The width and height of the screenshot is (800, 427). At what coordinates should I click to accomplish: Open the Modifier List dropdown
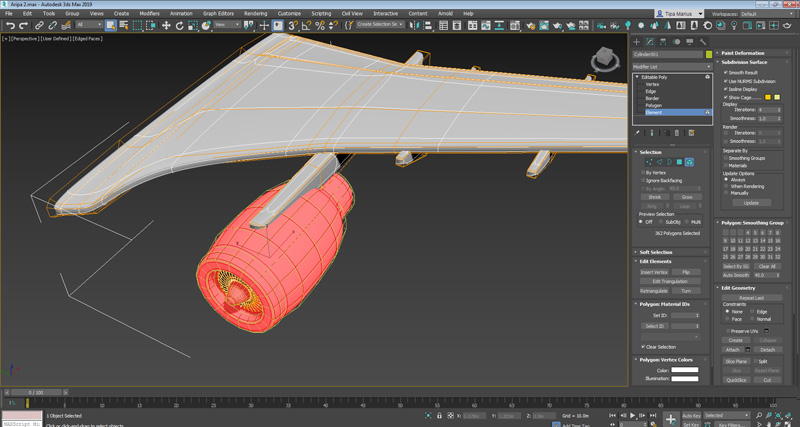click(672, 67)
